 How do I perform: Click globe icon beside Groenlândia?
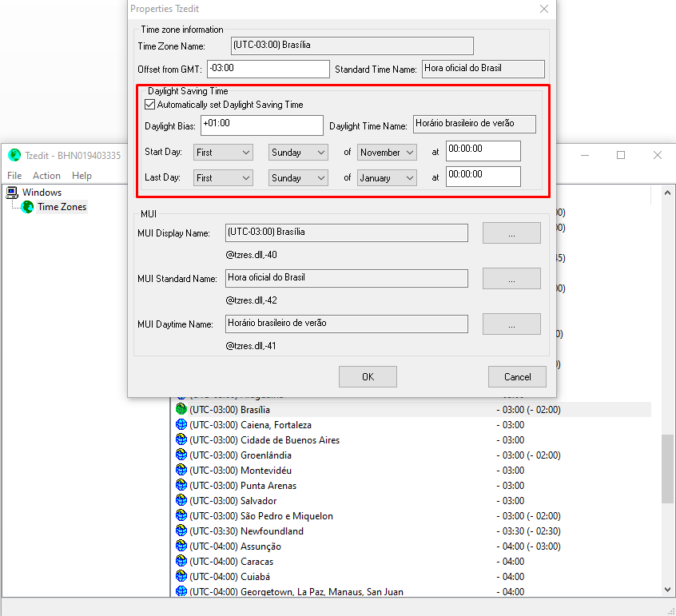click(181, 455)
